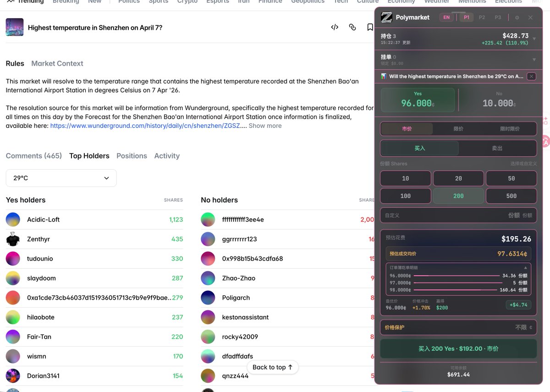The height and width of the screenshot is (392, 550).
Task: Click ffffffffffff3ee4e's avatar
Action: pyautogui.click(x=208, y=220)
